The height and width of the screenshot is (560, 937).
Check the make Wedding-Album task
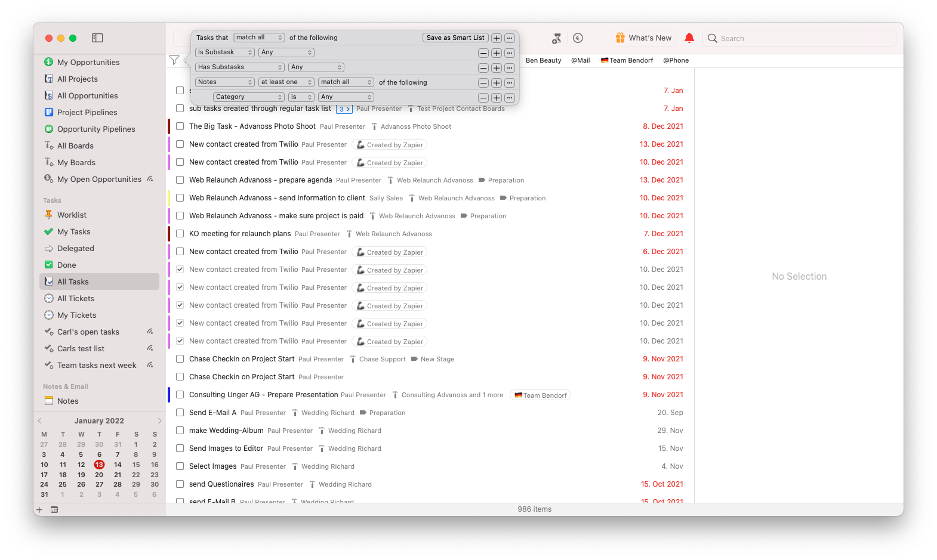pos(180,431)
